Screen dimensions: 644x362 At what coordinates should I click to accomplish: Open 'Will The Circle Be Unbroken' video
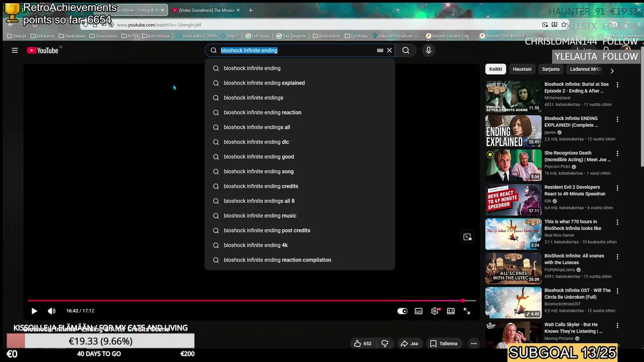tap(578, 294)
